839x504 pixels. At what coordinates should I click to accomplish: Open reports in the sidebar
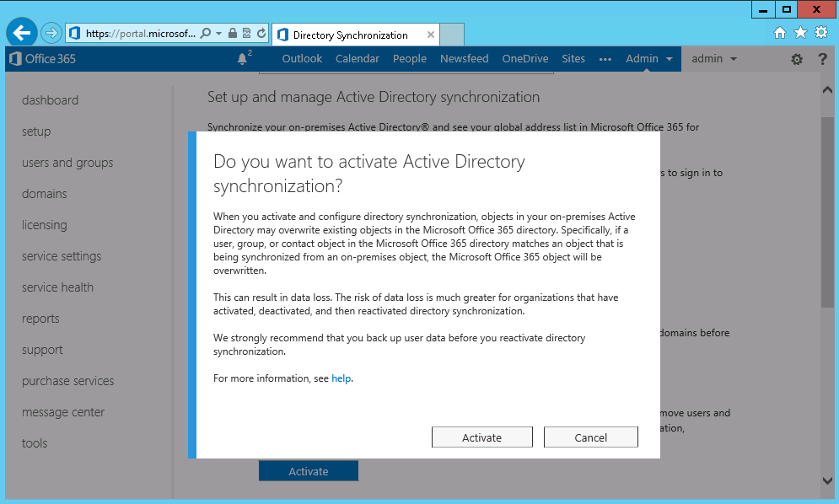click(x=40, y=319)
